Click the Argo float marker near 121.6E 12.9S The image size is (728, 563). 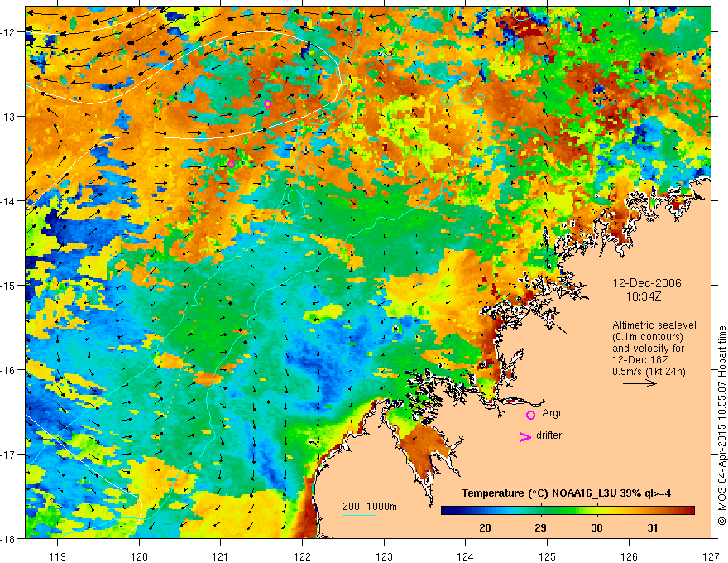[267, 104]
